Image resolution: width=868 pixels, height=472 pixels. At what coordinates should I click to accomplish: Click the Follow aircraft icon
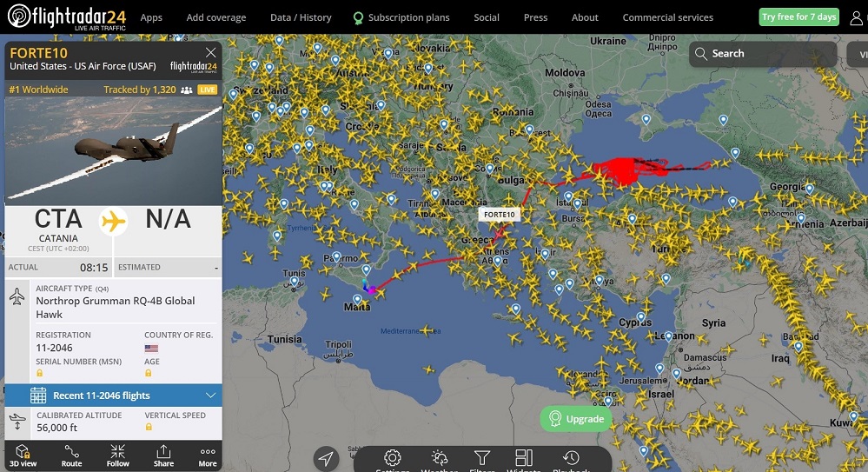[x=117, y=455]
